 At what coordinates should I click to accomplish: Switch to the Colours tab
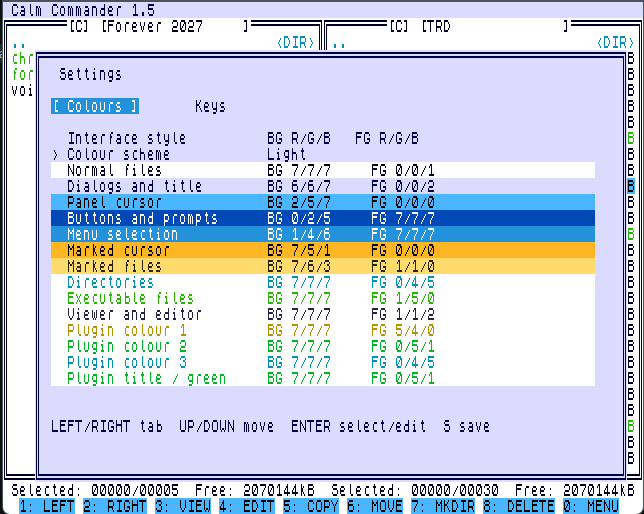(95, 106)
